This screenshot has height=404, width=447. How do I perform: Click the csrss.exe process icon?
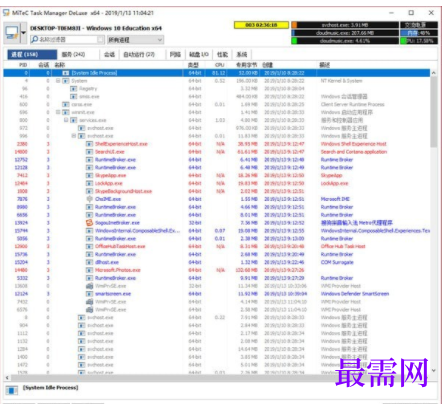66,105
